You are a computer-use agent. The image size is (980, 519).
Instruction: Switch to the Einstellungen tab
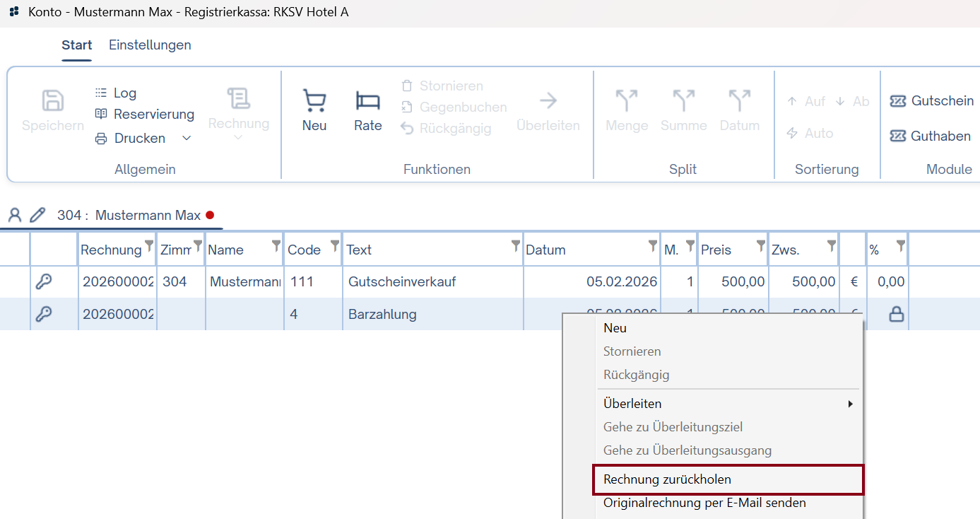[150, 45]
